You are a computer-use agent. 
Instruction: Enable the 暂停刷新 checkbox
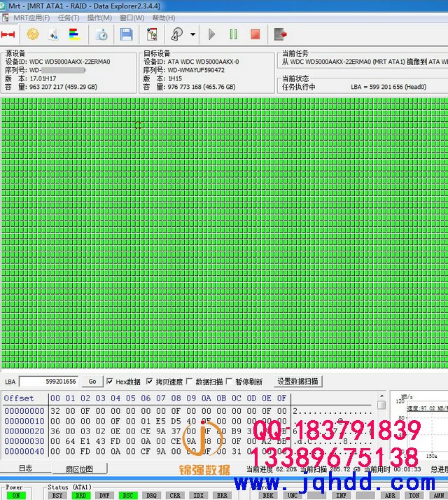(229, 382)
